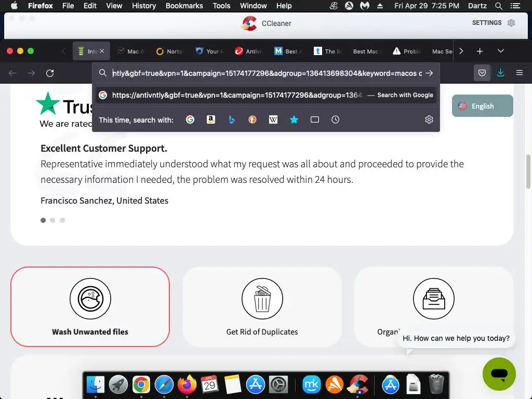Select second testimonial carousel dot

click(52, 220)
